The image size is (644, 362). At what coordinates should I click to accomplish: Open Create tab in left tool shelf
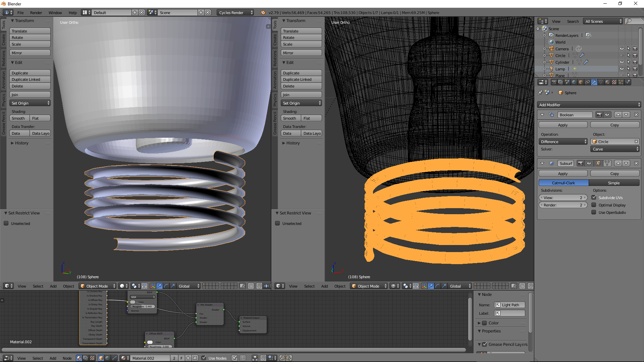(3, 40)
